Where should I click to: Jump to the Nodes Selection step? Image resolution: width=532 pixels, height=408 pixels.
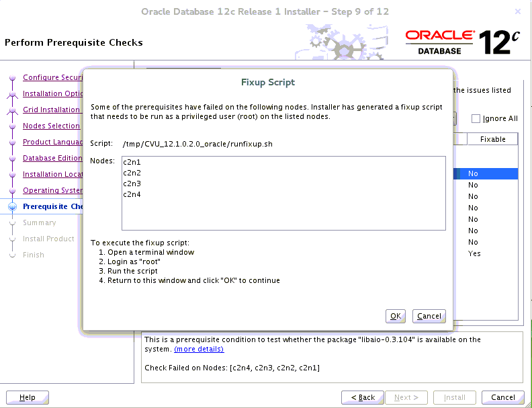coord(51,126)
